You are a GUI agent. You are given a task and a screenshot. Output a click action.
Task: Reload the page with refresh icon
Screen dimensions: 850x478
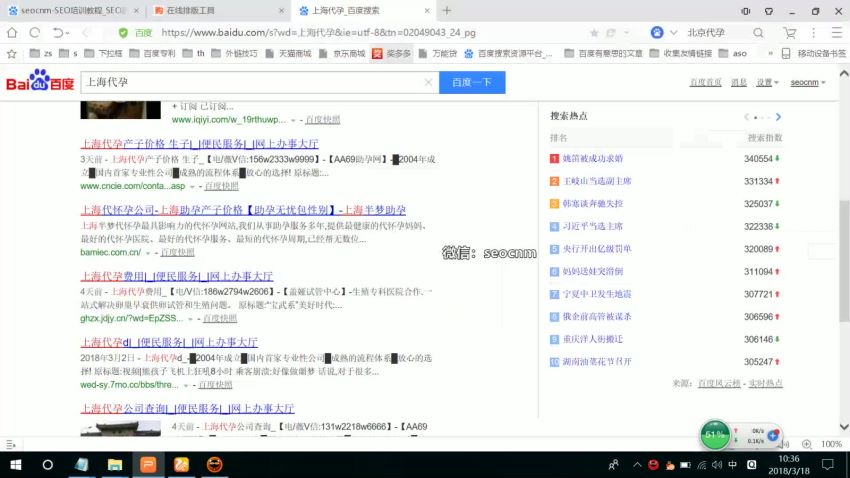(35, 33)
